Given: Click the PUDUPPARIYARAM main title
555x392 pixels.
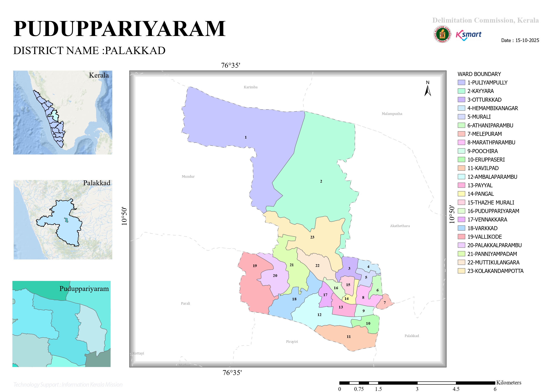Looking at the screenshot, I should (x=119, y=29).
